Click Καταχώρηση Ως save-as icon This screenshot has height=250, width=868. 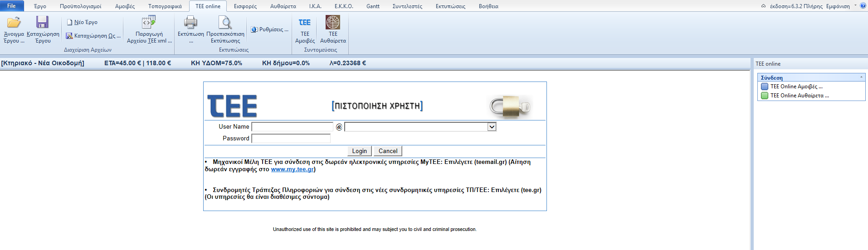coord(69,36)
